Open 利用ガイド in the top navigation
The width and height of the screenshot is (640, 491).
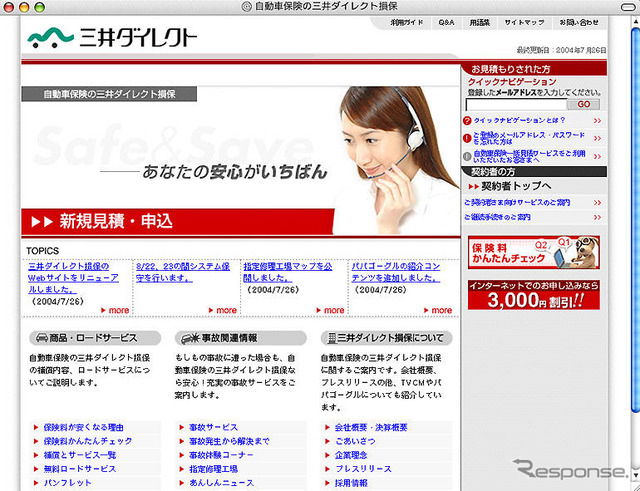407,23
